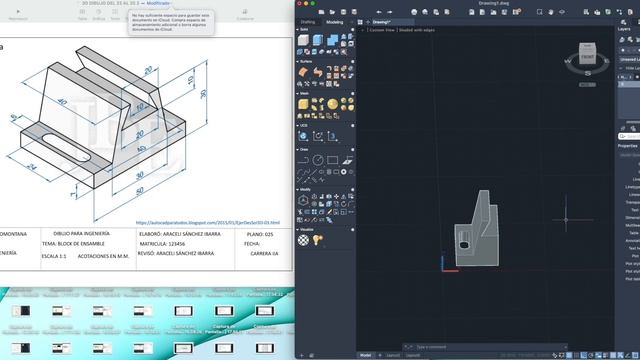Click the S compass letter on ViewCube
This screenshot has width=640, height=360.
point(588,73)
